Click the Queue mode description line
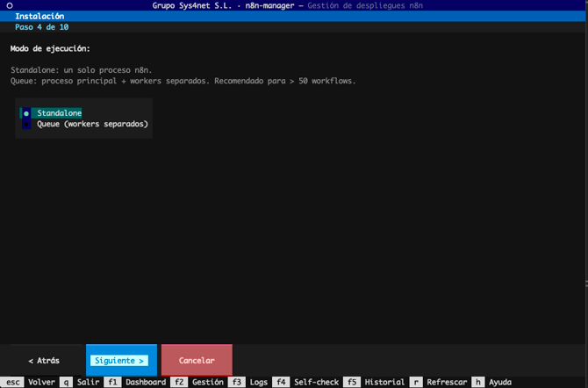588x388 pixels. pyautogui.click(x=183, y=81)
